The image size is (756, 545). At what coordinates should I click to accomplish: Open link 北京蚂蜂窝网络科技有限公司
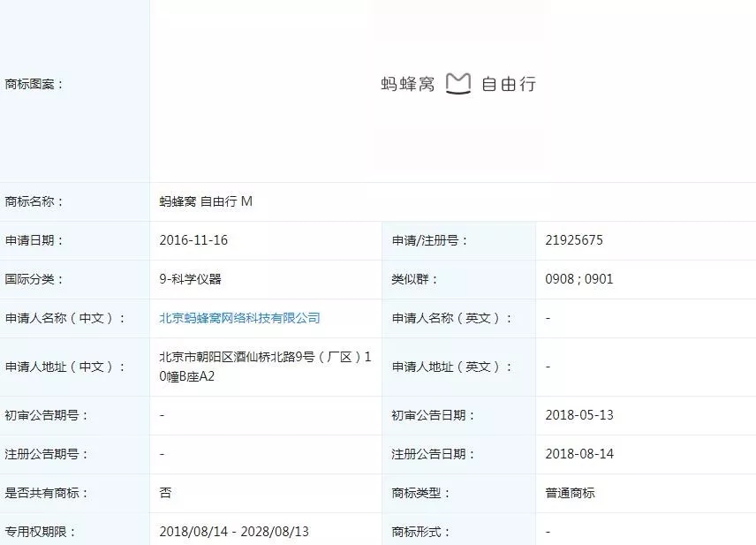(238, 318)
